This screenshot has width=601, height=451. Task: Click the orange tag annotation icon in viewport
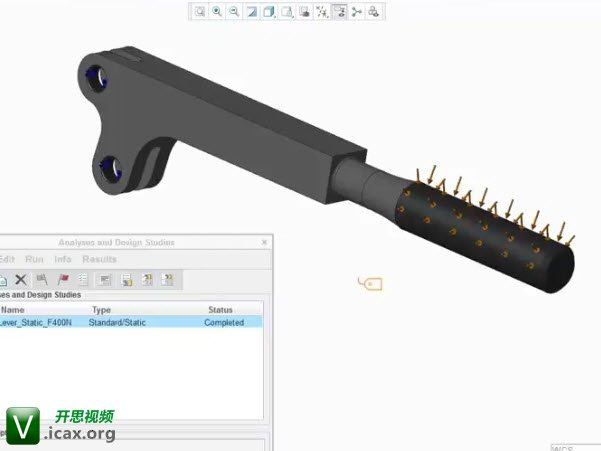coord(370,284)
